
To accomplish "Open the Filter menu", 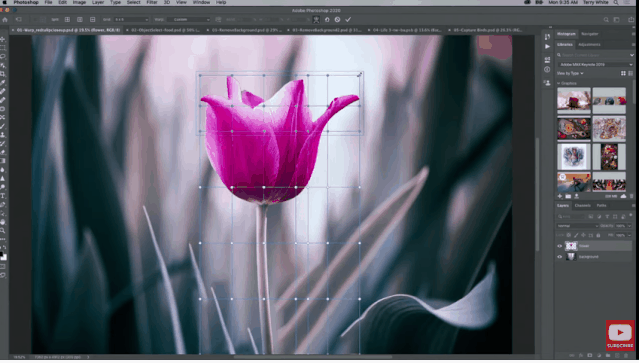I will tap(152, 2).
